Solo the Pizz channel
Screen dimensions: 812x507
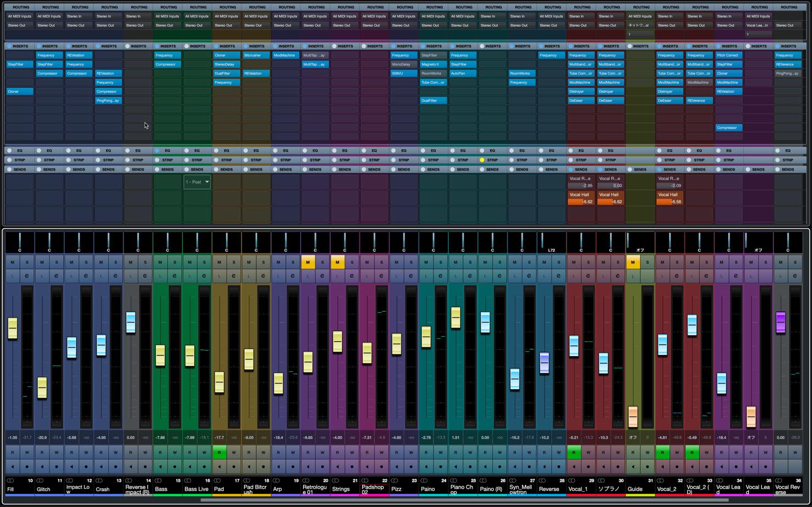click(x=411, y=262)
